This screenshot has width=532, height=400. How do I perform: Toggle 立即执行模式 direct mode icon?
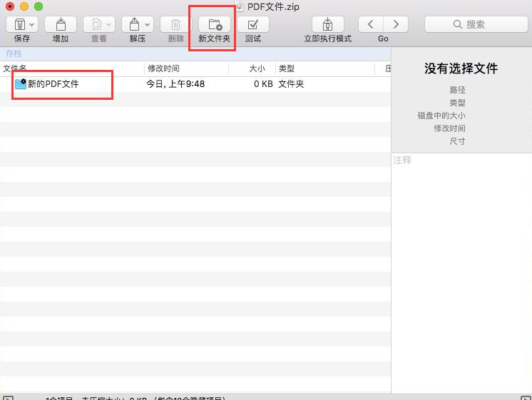[x=327, y=24]
